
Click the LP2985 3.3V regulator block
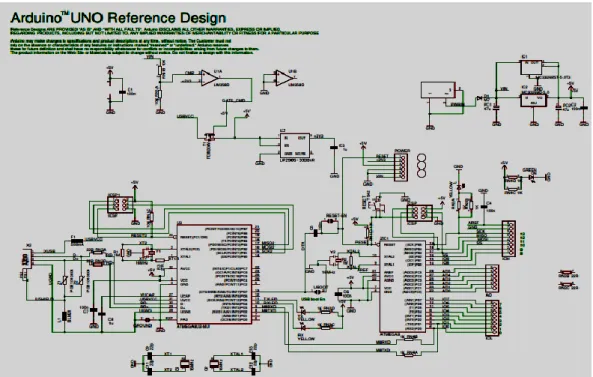[295, 145]
